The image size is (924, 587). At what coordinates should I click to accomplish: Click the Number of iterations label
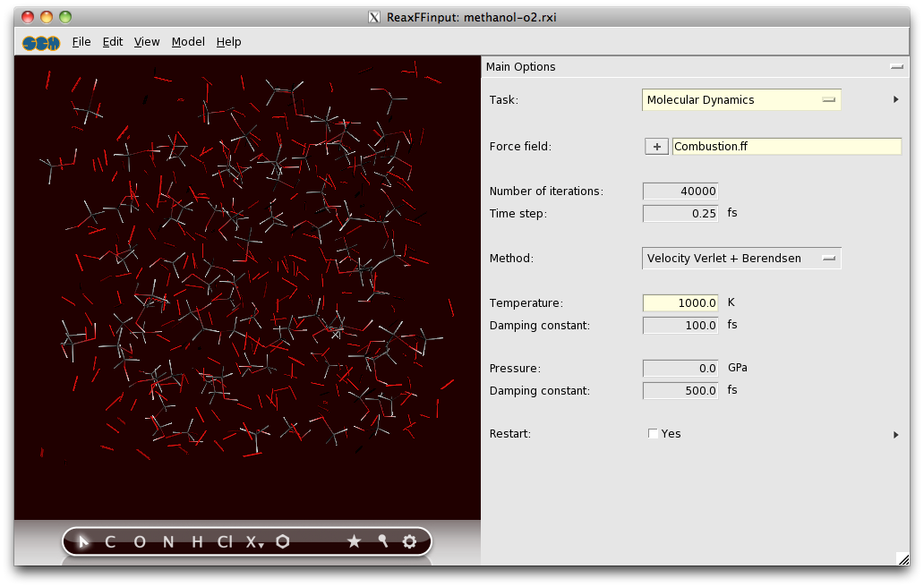point(546,191)
